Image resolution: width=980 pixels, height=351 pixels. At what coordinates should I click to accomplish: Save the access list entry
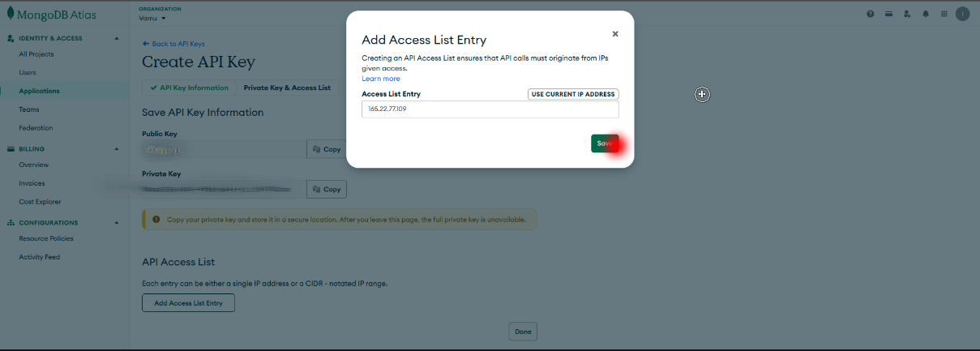(605, 143)
